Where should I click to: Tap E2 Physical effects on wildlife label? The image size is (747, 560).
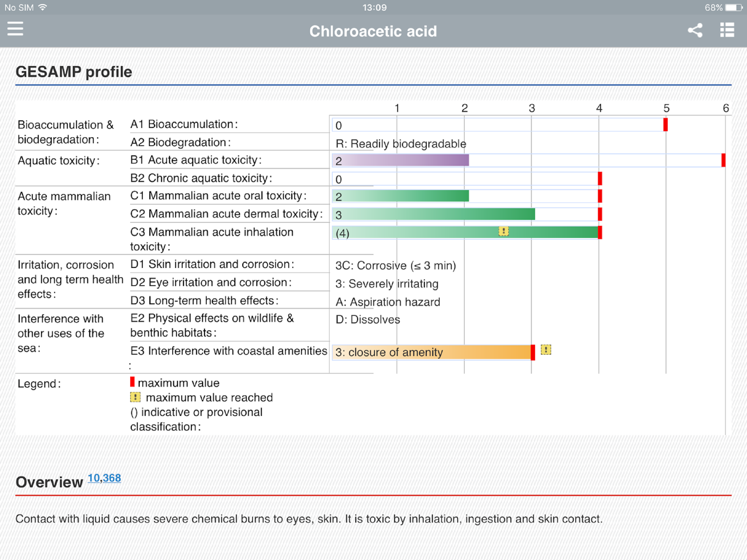pyautogui.click(x=212, y=325)
